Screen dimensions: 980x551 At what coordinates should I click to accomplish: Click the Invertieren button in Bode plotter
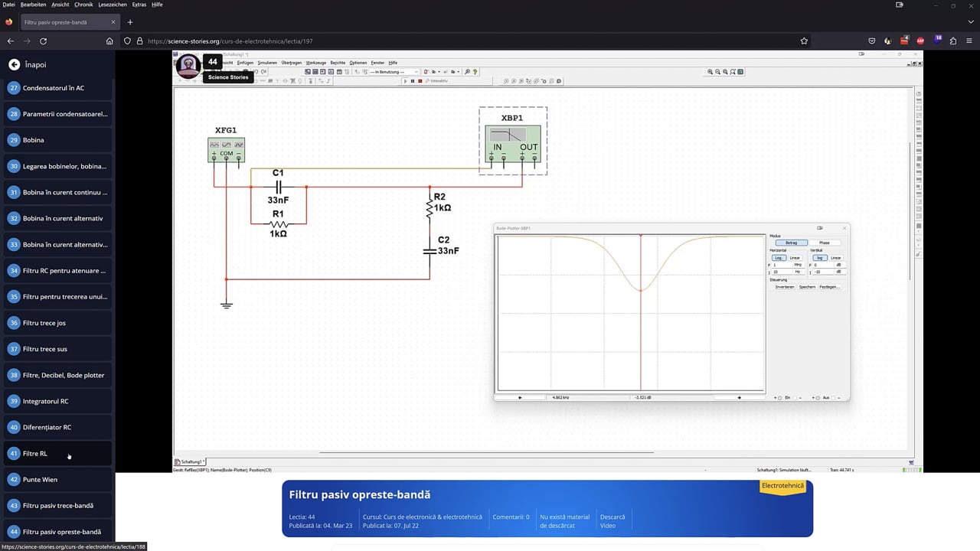[785, 287]
